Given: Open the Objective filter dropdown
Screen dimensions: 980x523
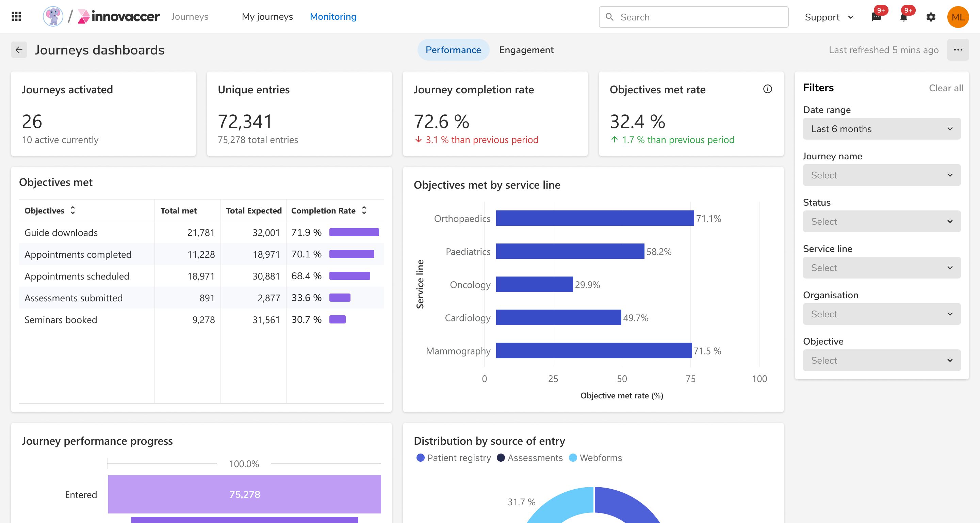Looking at the screenshot, I should [x=881, y=360].
